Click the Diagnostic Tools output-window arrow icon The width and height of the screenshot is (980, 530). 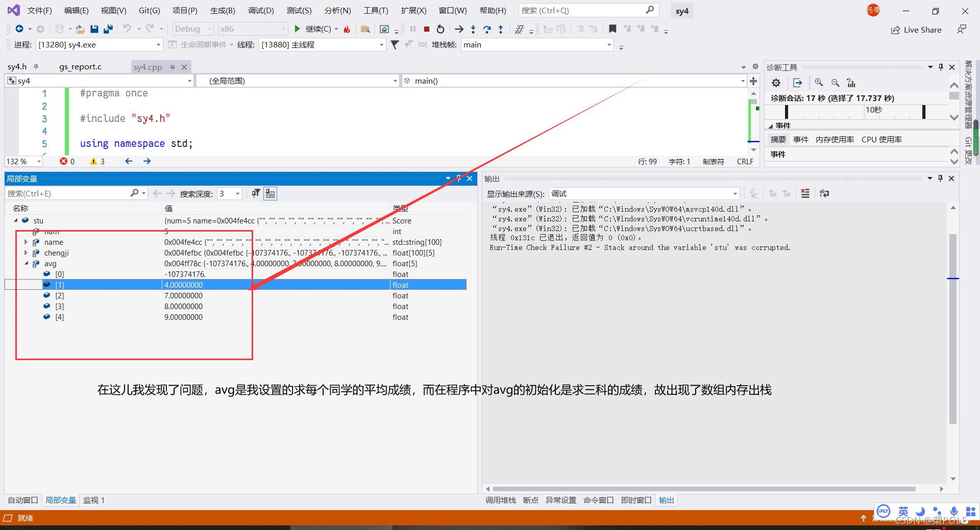797,83
